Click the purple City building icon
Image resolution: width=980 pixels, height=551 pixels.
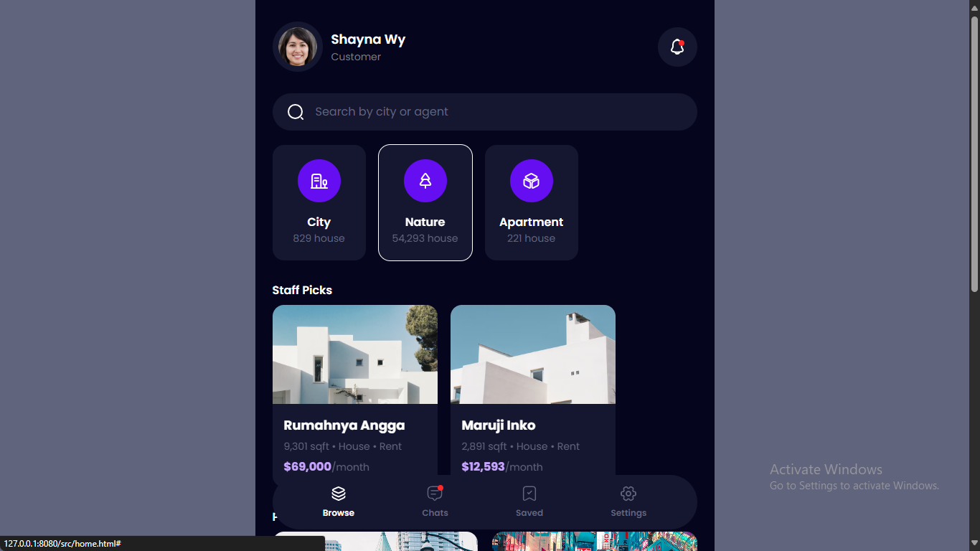(x=319, y=181)
